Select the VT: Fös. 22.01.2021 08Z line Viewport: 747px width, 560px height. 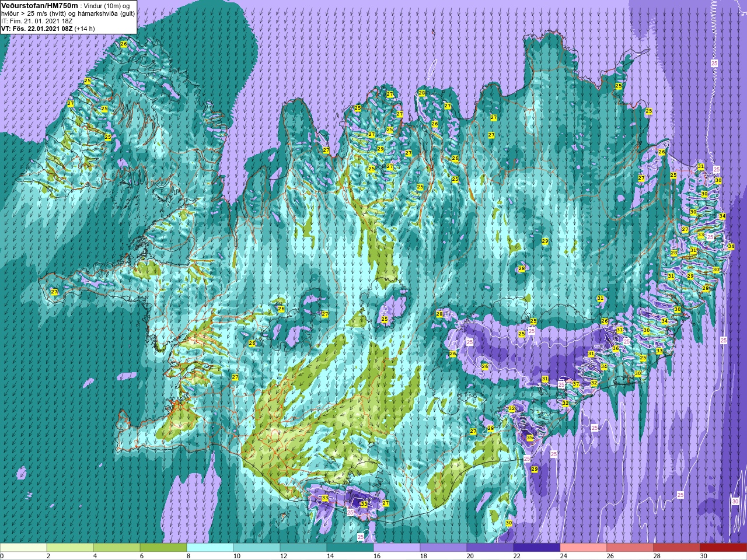click(37, 28)
